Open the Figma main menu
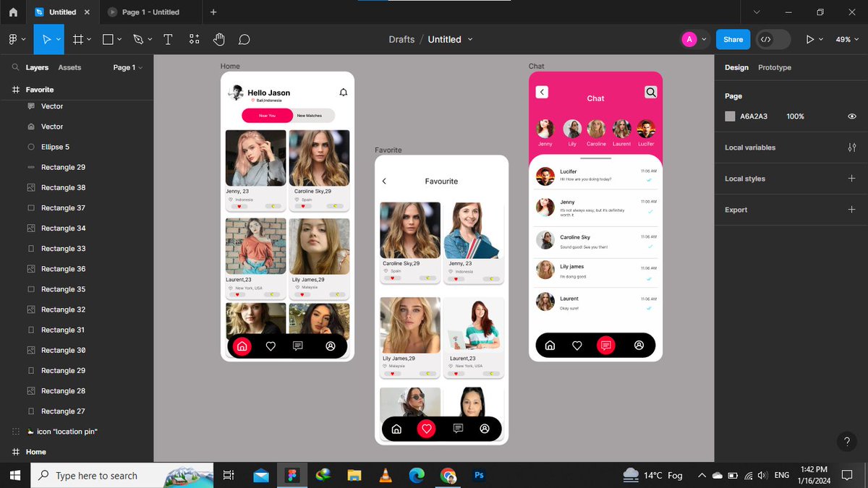The image size is (868, 488). (13, 39)
